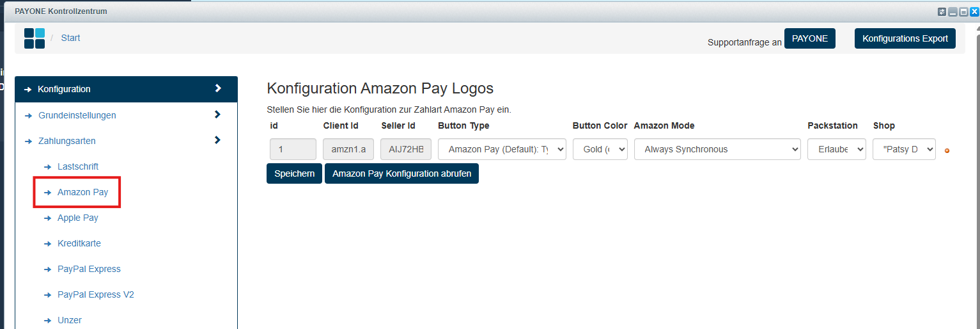Open the Lastschrift payment menu item

point(78,166)
